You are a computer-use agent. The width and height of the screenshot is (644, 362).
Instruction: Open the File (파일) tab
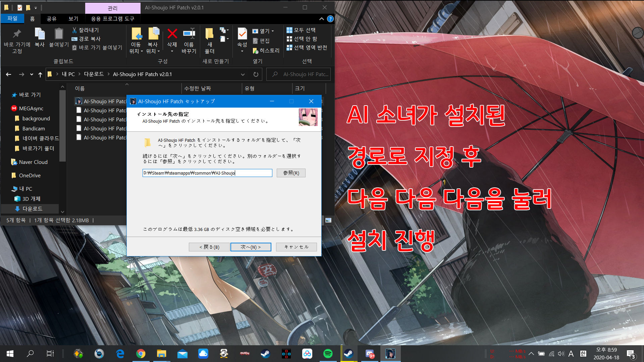click(12, 18)
